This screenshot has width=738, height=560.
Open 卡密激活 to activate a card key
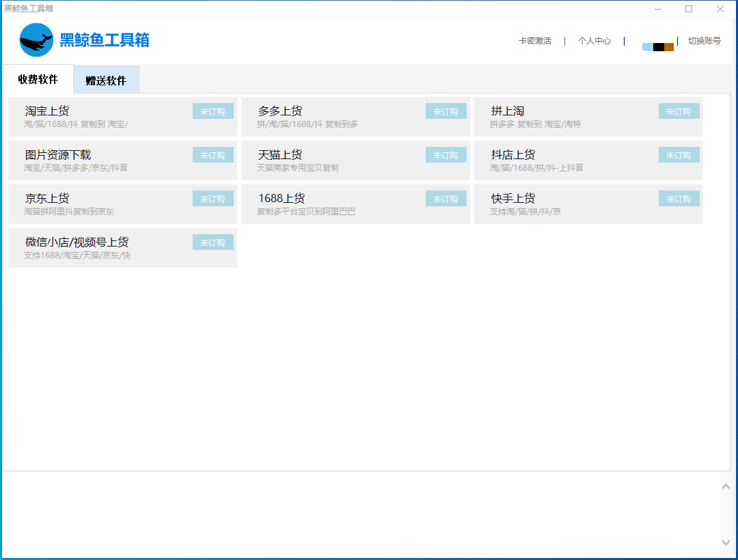535,41
